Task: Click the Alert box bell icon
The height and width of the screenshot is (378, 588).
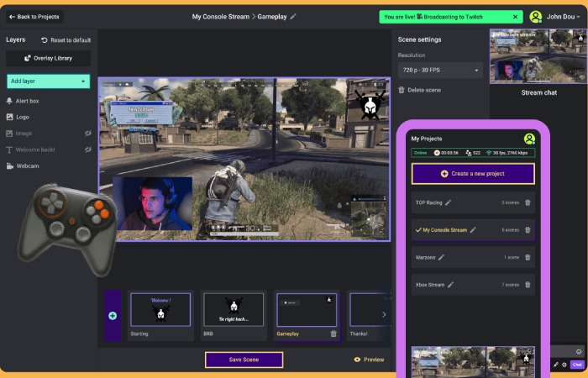Action: tap(9, 101)
